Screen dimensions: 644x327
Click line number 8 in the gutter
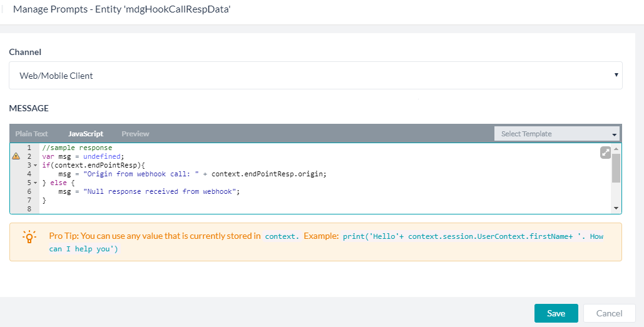pos(29,209)
